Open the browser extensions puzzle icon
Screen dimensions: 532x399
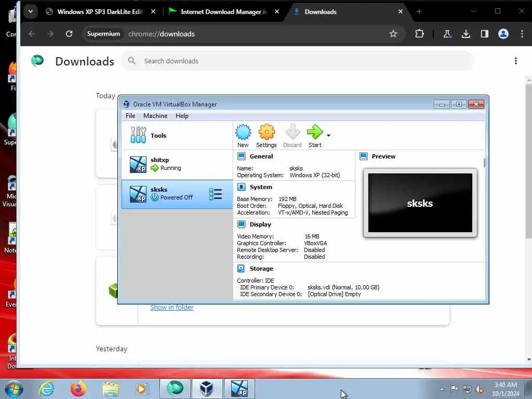[x=419, y=34]
